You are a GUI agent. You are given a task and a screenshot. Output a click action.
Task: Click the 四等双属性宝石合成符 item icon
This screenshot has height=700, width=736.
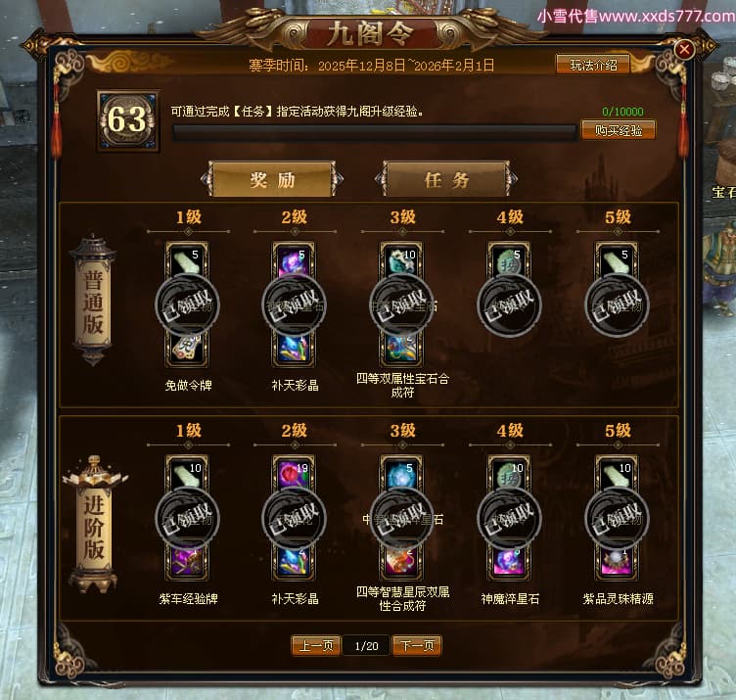(x=401, y=349)
